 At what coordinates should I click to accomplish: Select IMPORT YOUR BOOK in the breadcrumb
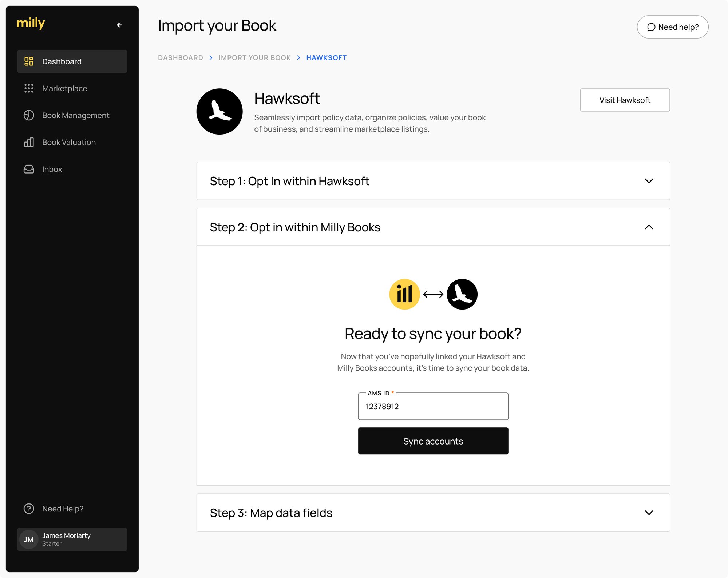(254, 57)
